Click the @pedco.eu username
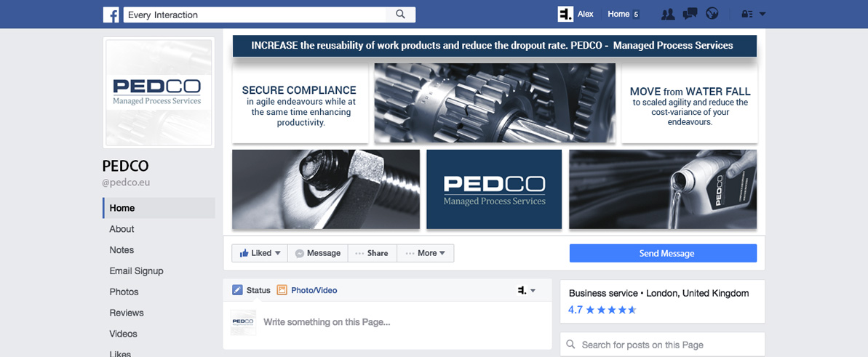868x357 pixels. tap(127, 183)
